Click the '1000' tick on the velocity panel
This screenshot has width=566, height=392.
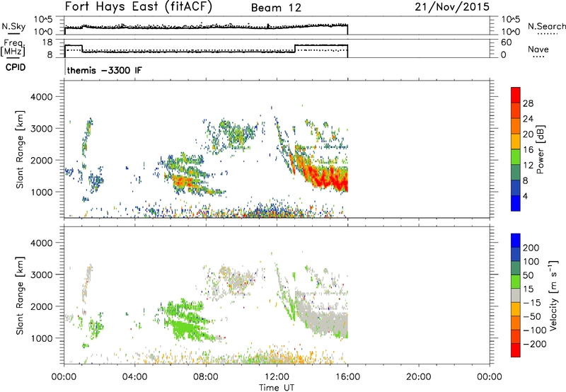point(42,338)
